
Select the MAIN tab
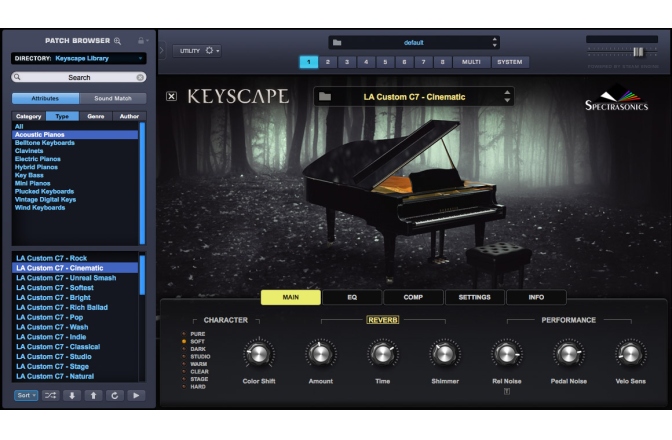(x=291, y=297)
